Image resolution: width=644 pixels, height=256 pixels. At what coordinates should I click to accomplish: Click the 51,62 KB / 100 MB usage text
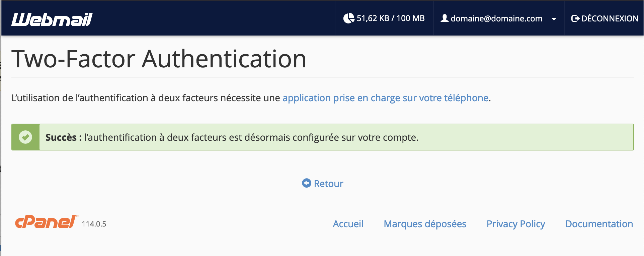pyautogui.click(x=391, y=18)
